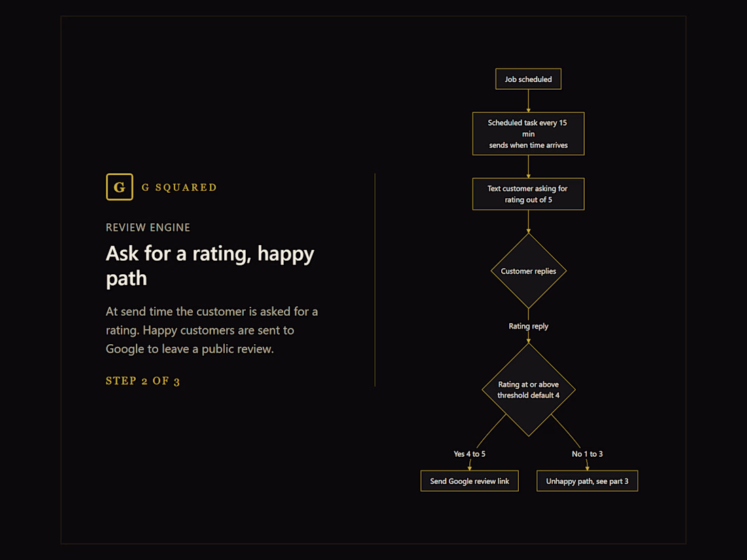
Task: Click the gold G logo icon
Action: click(120, 187)
